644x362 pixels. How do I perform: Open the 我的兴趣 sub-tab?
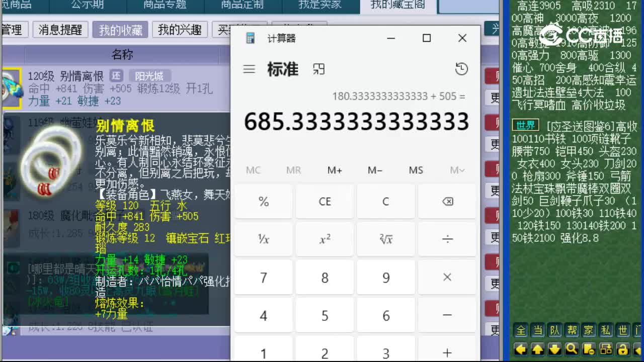(180, 30)
